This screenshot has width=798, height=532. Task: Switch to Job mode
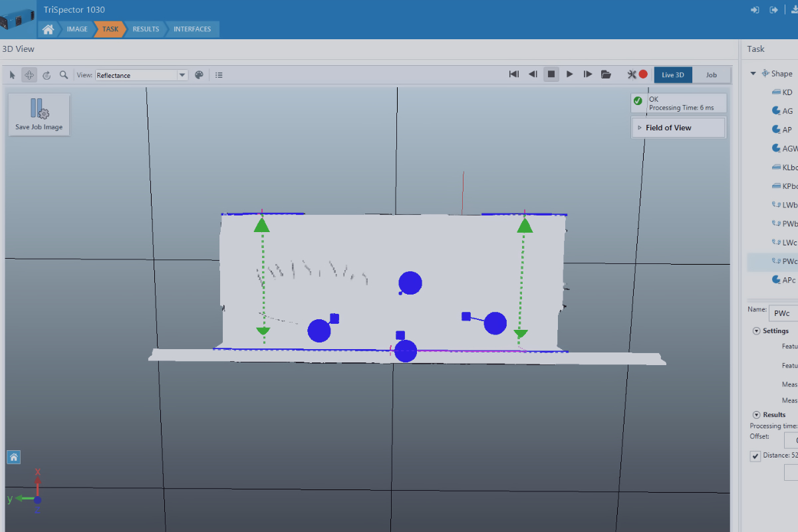pos(711,75)
